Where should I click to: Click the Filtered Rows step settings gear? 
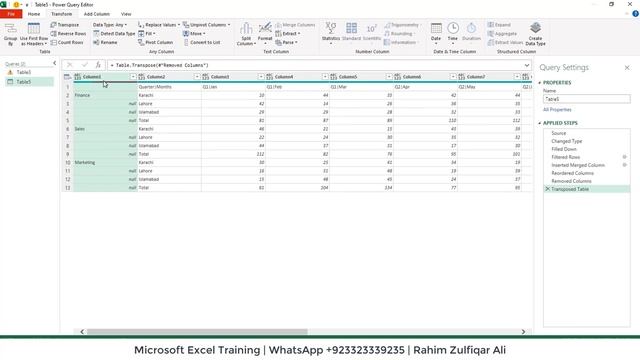pyautogui.click(x=624, y=157)
